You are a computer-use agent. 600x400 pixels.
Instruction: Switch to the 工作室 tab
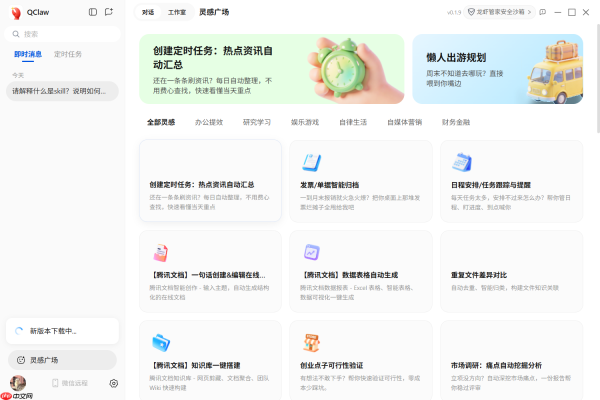click(177, 12)
